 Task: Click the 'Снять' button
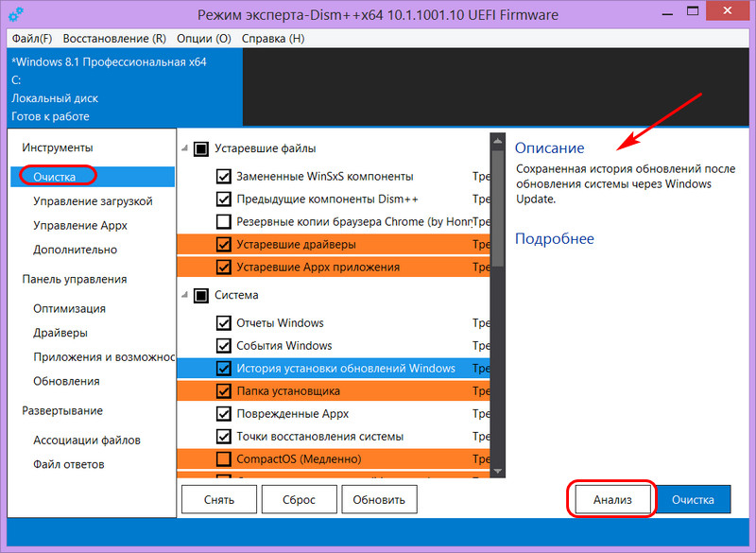[x=219, y=499]
